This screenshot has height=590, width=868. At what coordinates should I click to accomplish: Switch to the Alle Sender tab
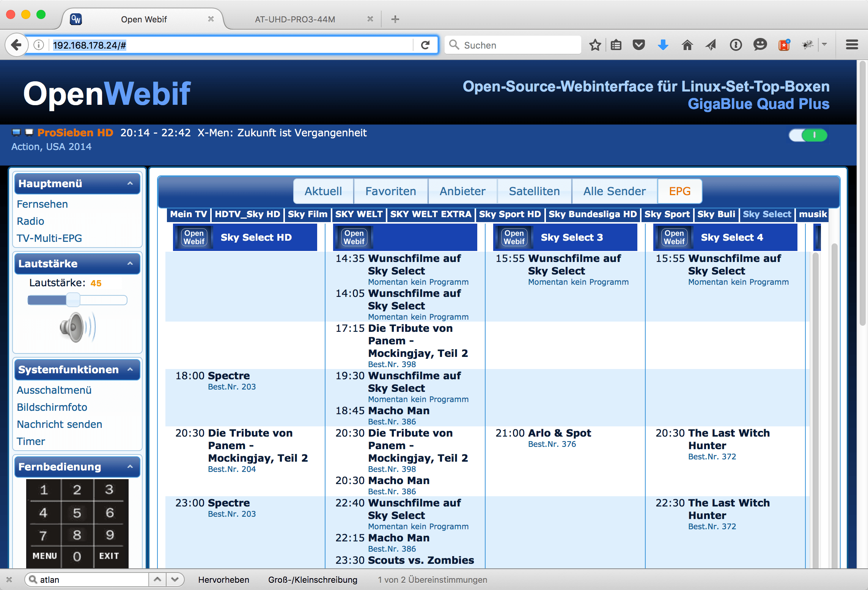click(x=615, y=191)
